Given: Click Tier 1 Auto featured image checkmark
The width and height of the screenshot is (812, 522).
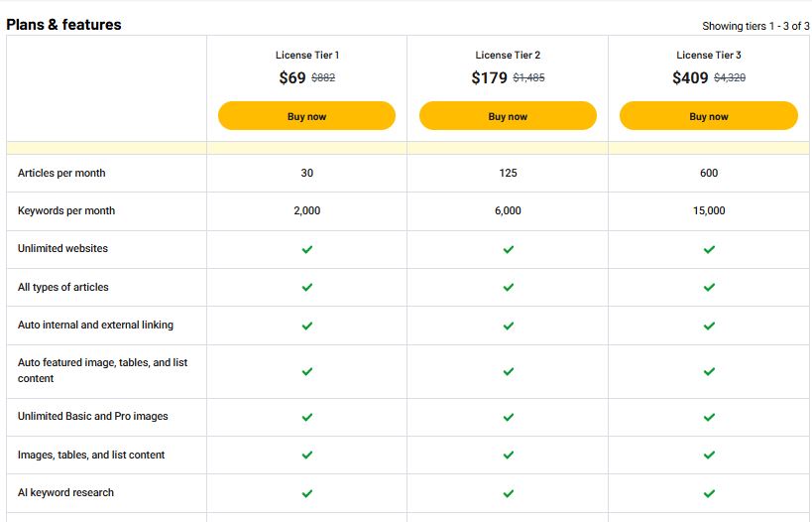Looking at the screenshot, I should click(x=307, y=371).
